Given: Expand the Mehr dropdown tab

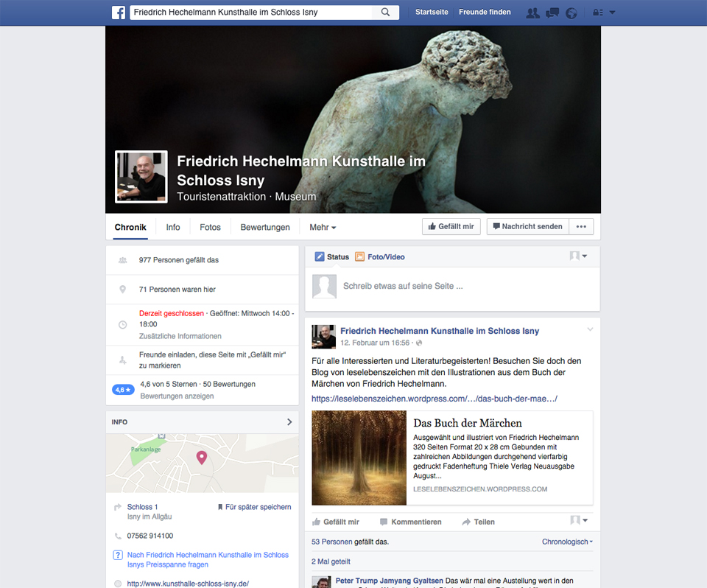Looking at the screenshot, I should 323,228.
